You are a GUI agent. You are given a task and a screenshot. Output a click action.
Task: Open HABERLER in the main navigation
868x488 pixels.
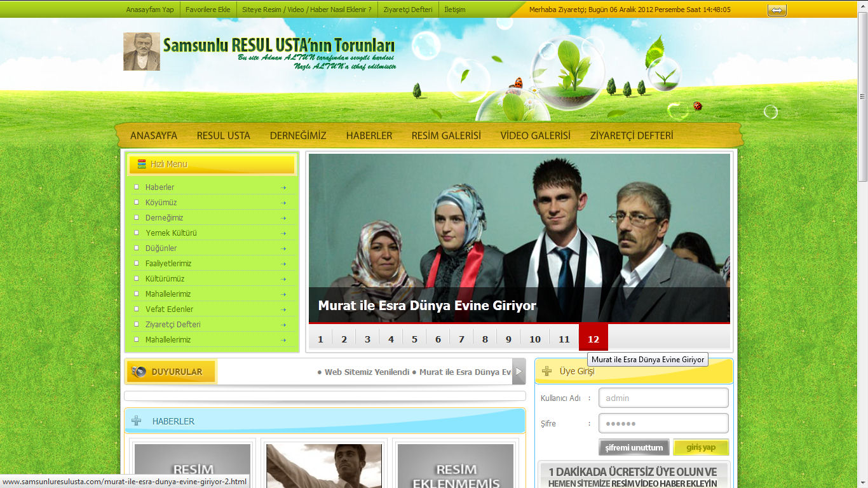(369, 135)
